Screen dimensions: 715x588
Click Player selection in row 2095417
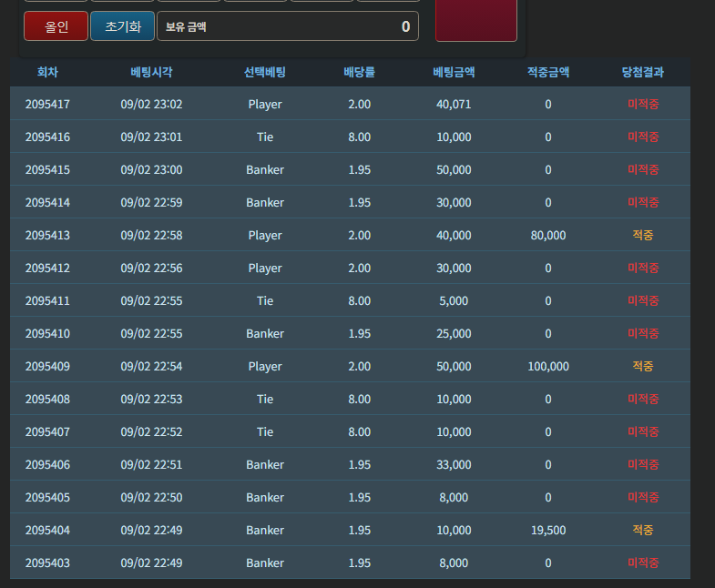265,105
